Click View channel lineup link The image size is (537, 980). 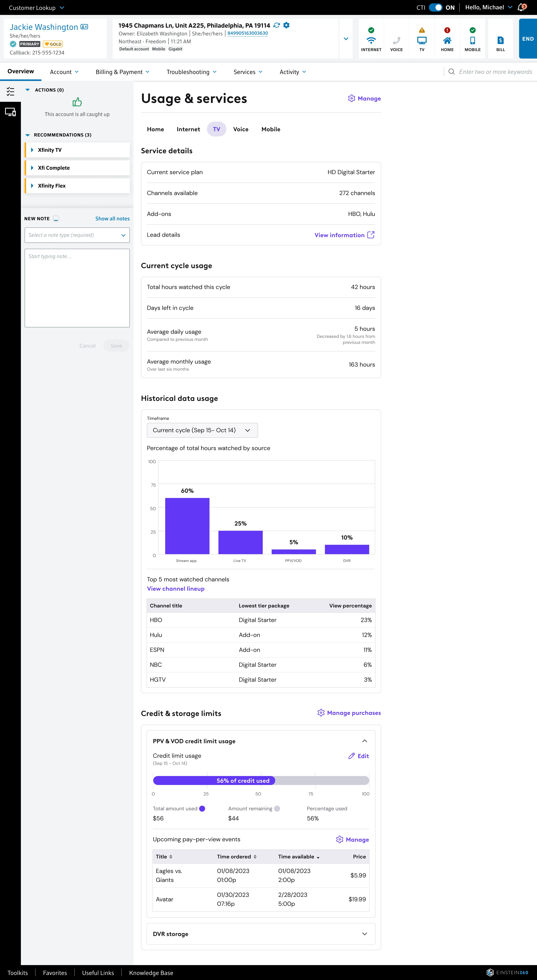(176, 588)
